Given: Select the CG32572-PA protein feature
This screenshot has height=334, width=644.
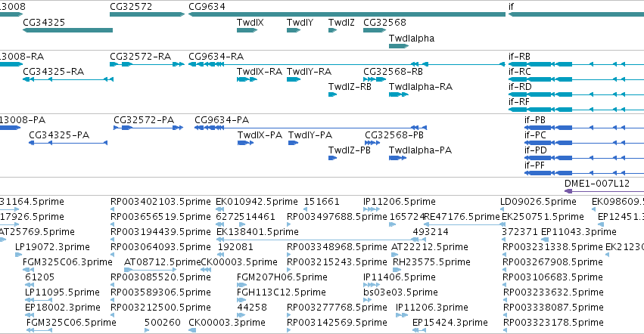Looking at the screenshot, I should pos(148,128).
